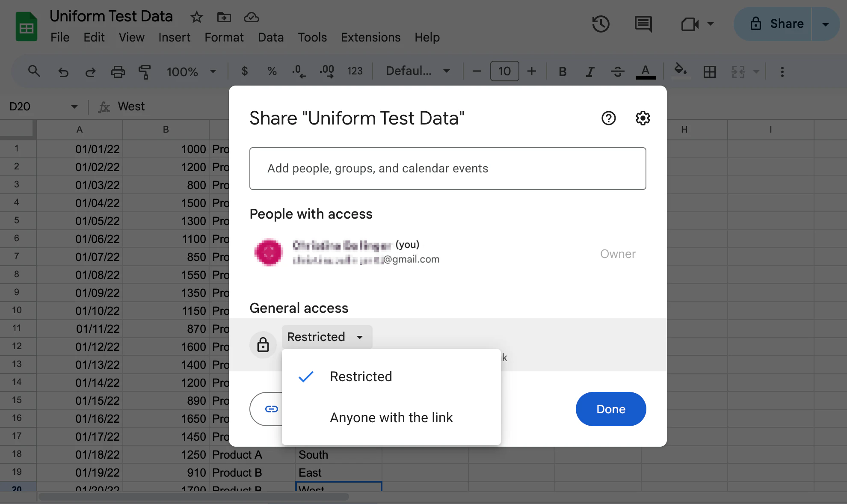Redo the last action

pos(90,72)
